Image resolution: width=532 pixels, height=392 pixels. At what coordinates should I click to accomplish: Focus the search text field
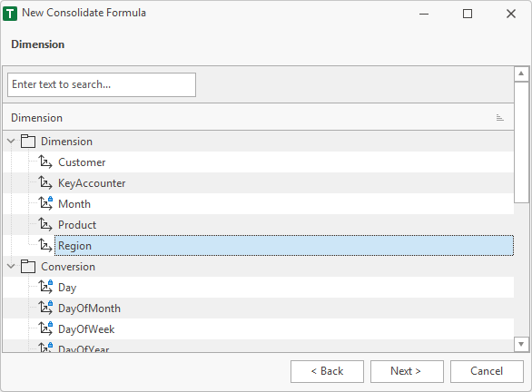pos(102,84)
